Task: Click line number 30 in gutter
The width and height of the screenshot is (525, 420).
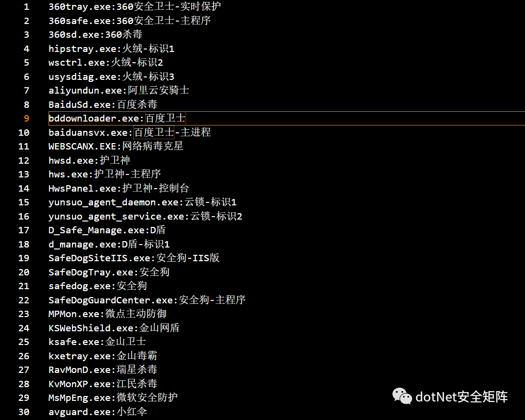Action: click(24, 412)
